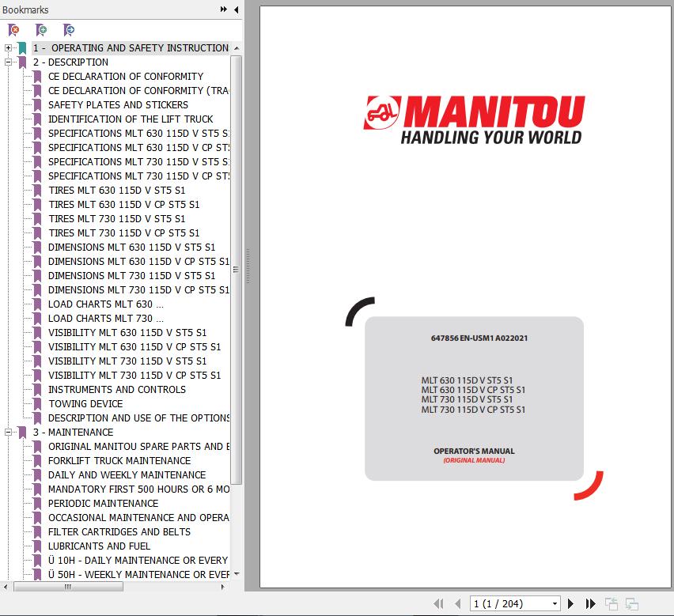Open DIMENSIONS MLT 730 115D V ST5 S1
674x616 pixels.
click(x=131, y=275)
